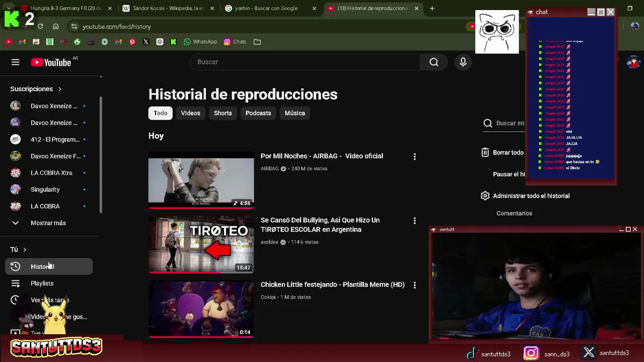This screenshot has height=362, width=644.
Task: Open more options for Se Cansó Del Bullying video
Action: tap(415, 221)
